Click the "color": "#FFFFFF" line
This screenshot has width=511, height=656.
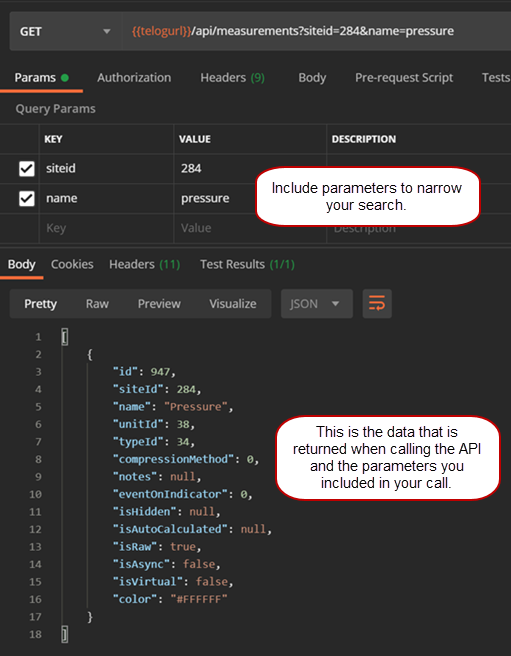click(170, 600)
